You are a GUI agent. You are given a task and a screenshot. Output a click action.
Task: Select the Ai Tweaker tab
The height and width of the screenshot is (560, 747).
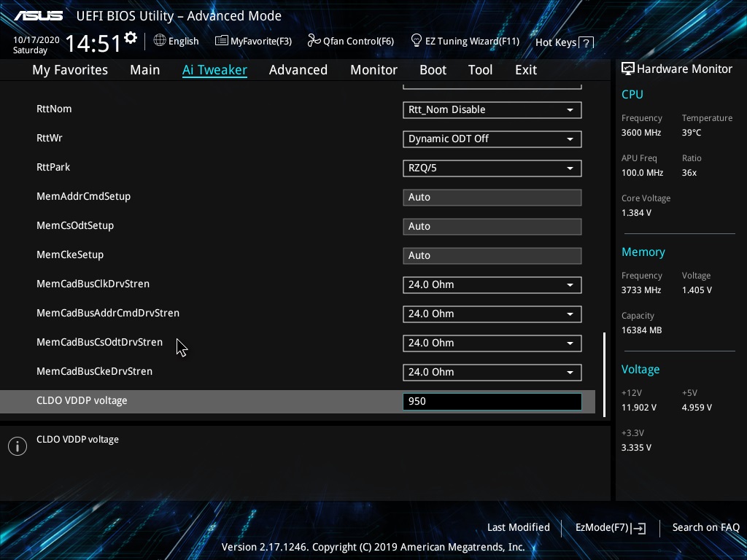pos(214,70)
